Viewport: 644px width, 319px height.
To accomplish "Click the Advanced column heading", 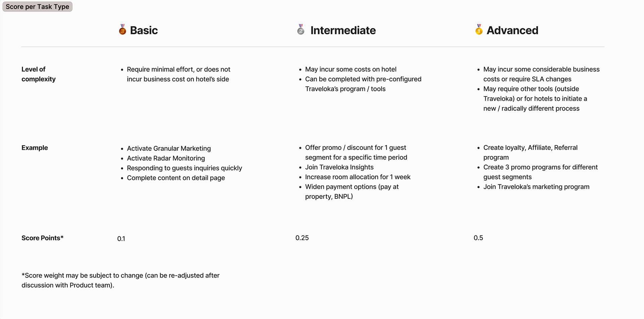I will pyautogui.click(x=512, y=30).
